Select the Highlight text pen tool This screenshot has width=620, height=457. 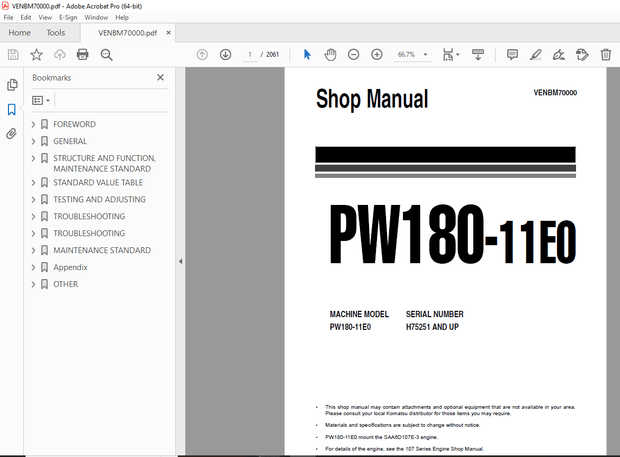tap(535, 55)
